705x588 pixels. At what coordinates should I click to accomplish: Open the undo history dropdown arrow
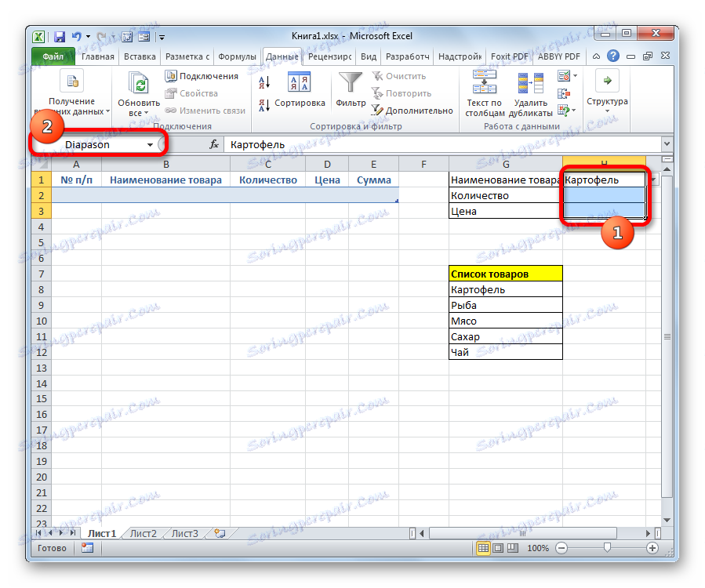point(88,37)
